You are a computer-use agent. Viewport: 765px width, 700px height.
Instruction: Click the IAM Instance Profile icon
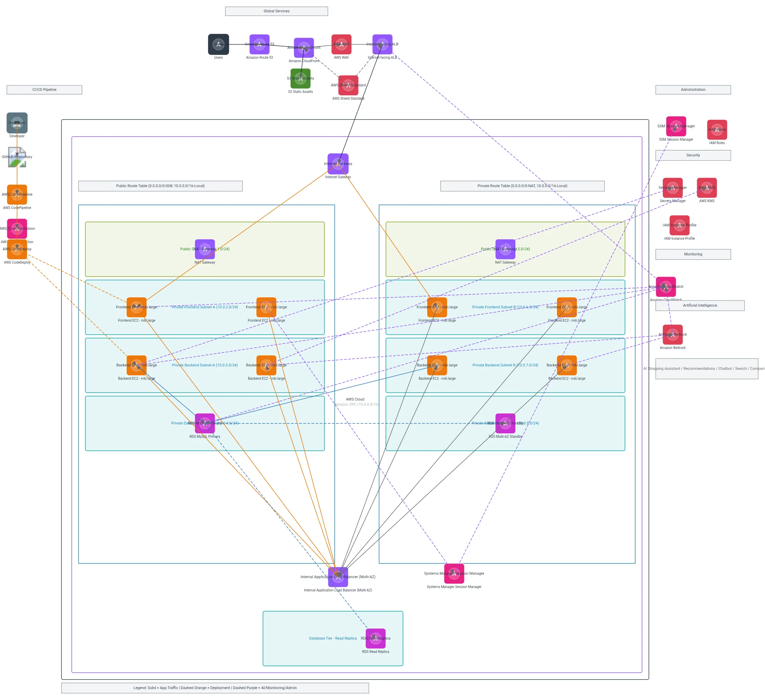click(679, 225)
